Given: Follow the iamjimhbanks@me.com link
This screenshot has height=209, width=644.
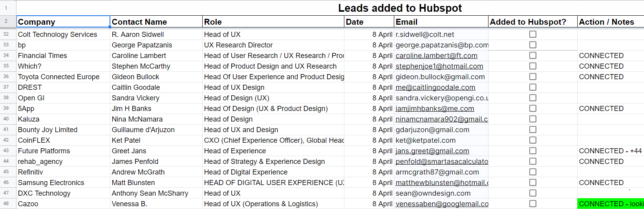Looking at the screenshot, I should pyautogui.click(x=434, y=109).
